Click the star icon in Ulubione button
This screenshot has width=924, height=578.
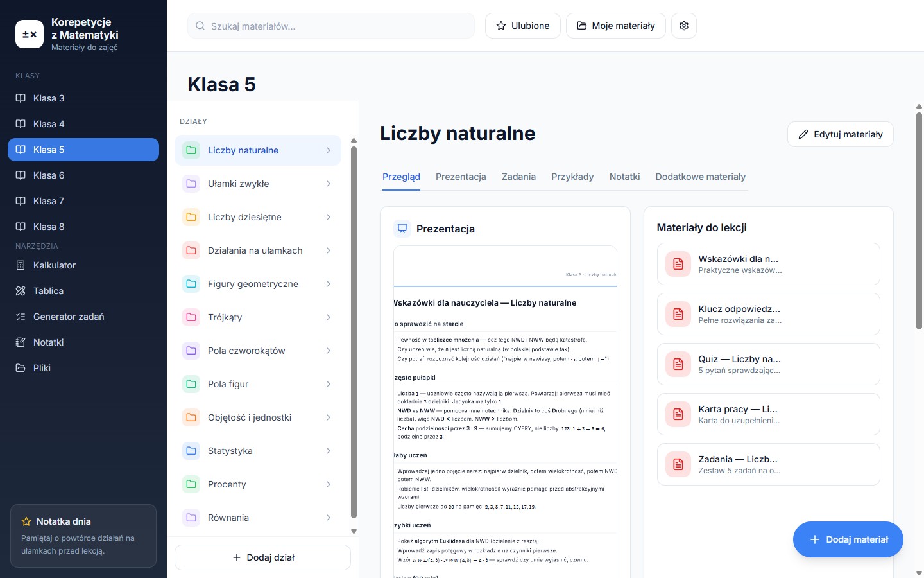point(501,26)
